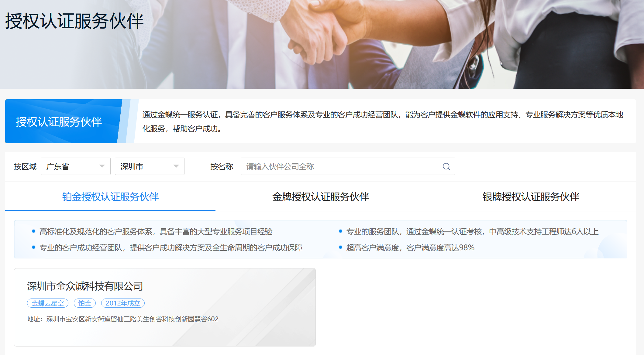
Task: Click the 高标准化及规范化的客户服务体系 bullet
Action: (156, 232)
